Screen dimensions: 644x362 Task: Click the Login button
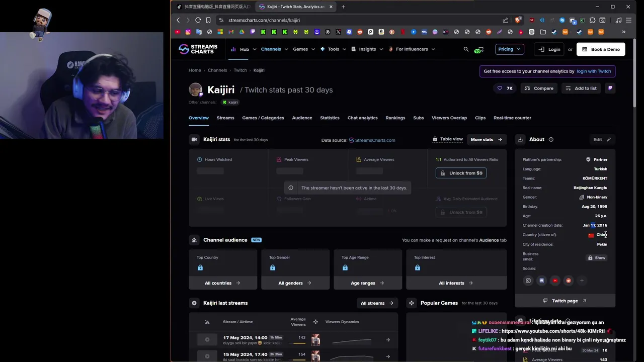tap(549, 49)
